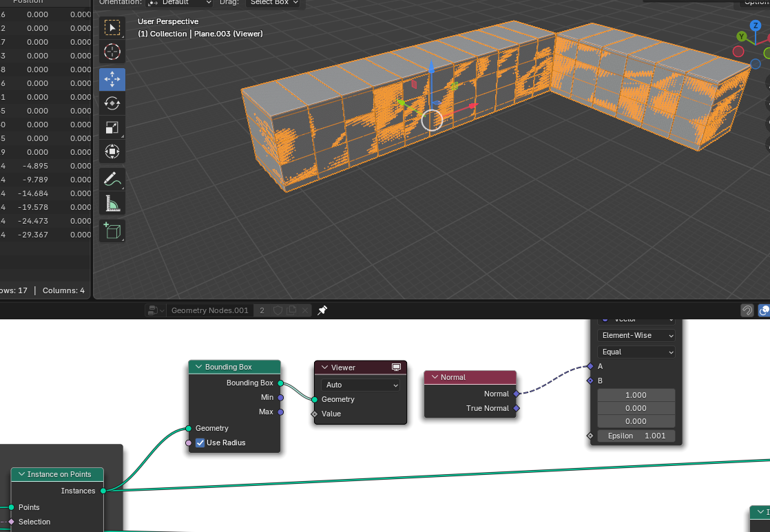Click the Plane.003 (Viewer) viewport label
Viewport: 770px width, 532px height.
tap(229, 34)
